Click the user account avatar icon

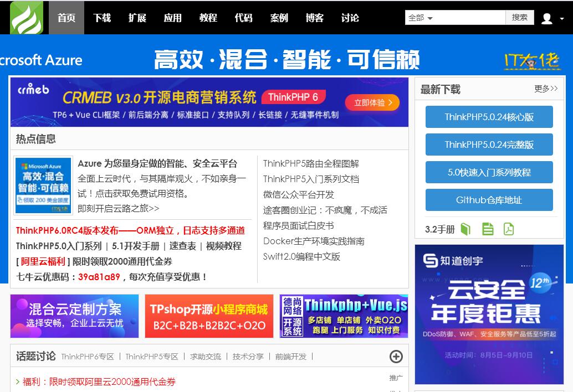[547, 18]
